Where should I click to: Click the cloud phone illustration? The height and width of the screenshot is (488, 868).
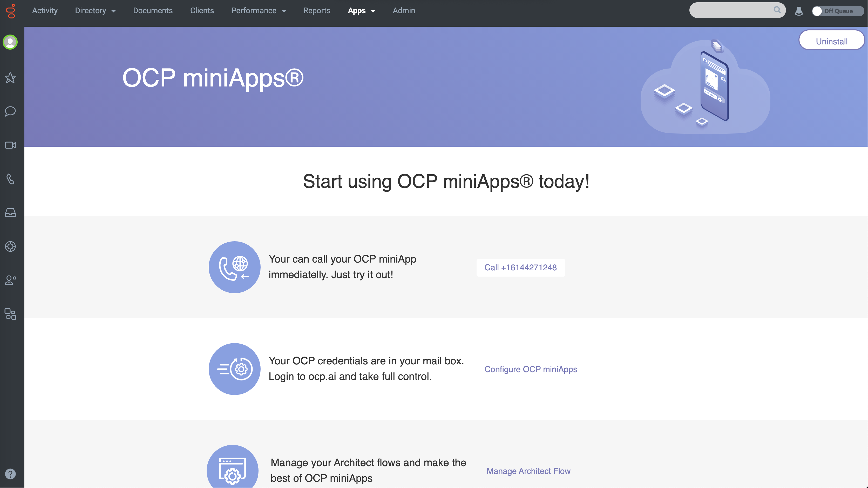coord(705,87)
